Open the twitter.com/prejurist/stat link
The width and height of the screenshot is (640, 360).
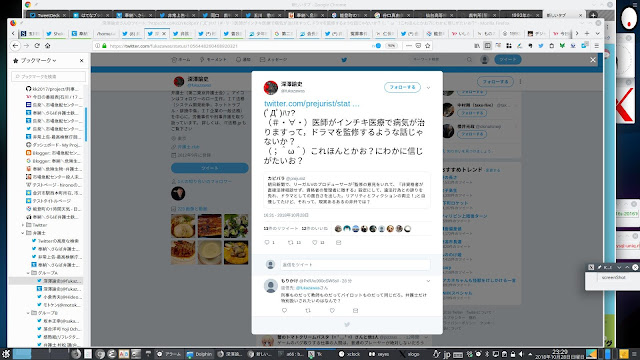coord(312,104)
